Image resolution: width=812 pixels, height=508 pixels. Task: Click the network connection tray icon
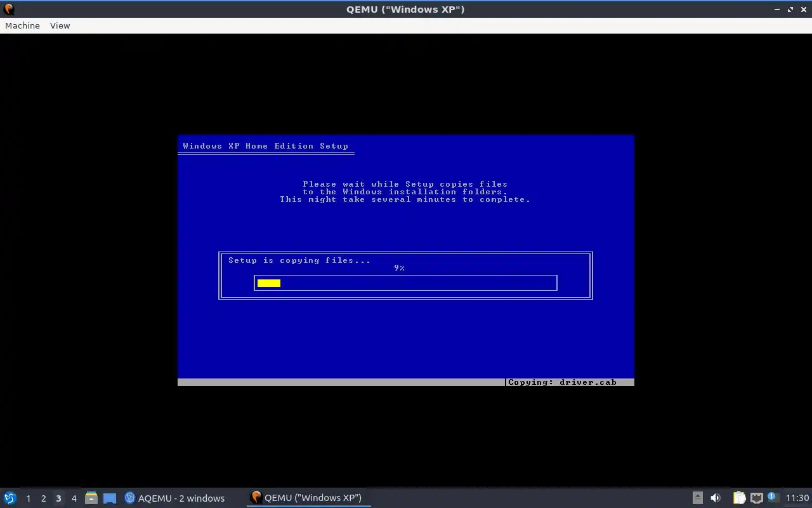756,498
